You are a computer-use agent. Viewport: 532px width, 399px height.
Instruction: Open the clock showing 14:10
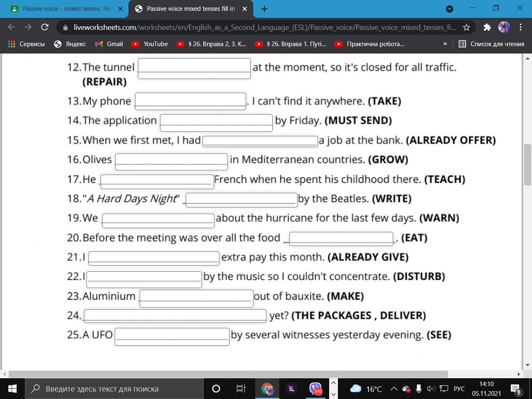pos(486,389)
